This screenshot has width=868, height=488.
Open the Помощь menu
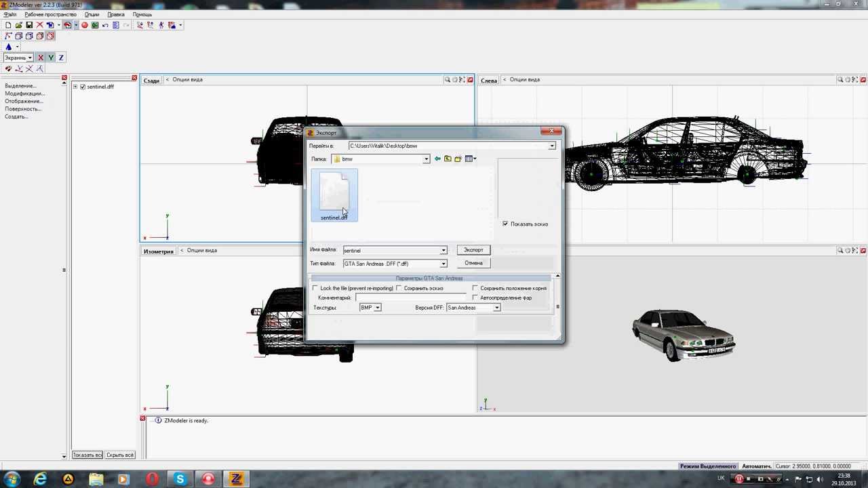coord(142,14)
